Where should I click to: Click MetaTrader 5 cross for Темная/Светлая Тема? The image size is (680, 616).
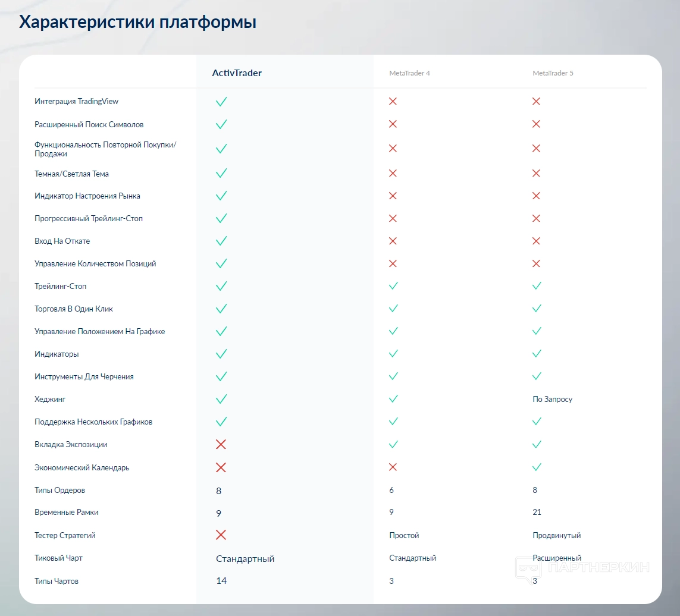(536, 173)
